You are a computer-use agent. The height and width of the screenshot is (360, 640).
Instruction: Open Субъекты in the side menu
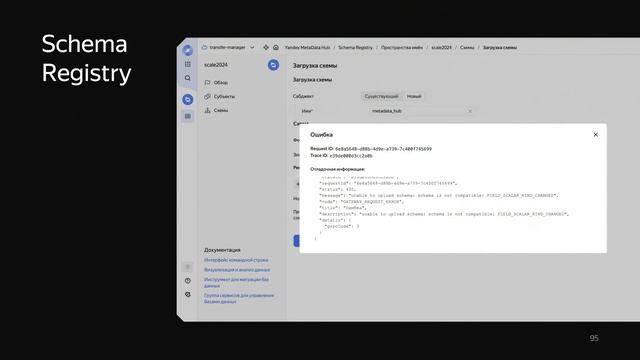click(x=224, y=96)
